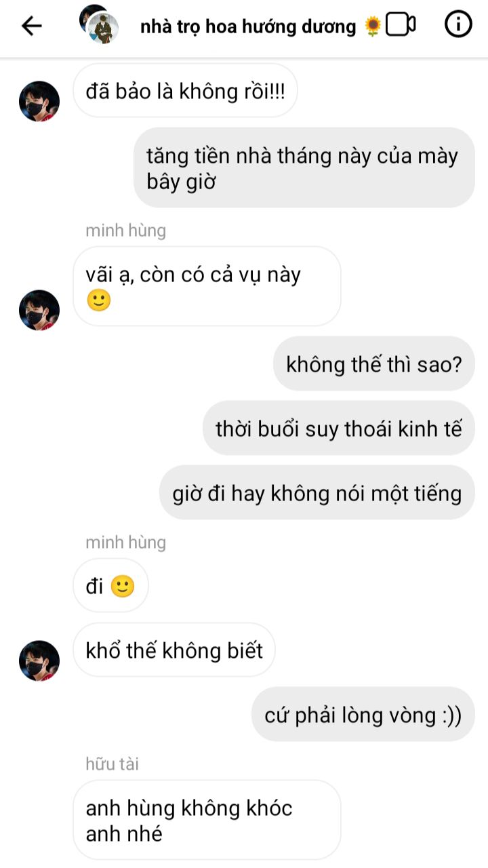This screenshot has height=868, width=488.
Task: Tap the sender name "hữu tài"
Action: click(113, 764)
